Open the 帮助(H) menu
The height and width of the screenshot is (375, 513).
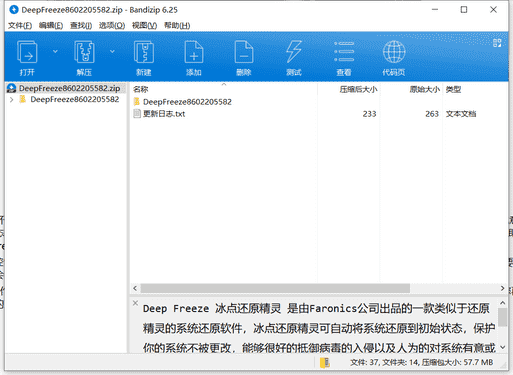[x=177, y=25]
